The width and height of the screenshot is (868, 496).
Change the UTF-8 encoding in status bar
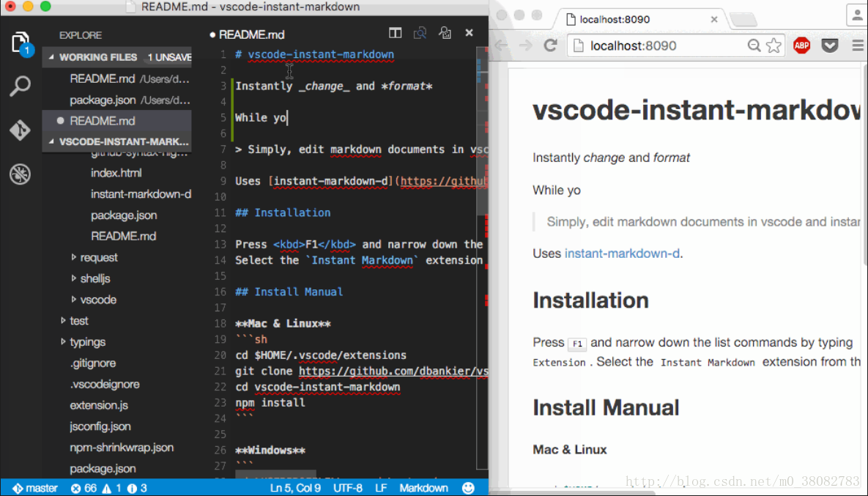[348, 488]
